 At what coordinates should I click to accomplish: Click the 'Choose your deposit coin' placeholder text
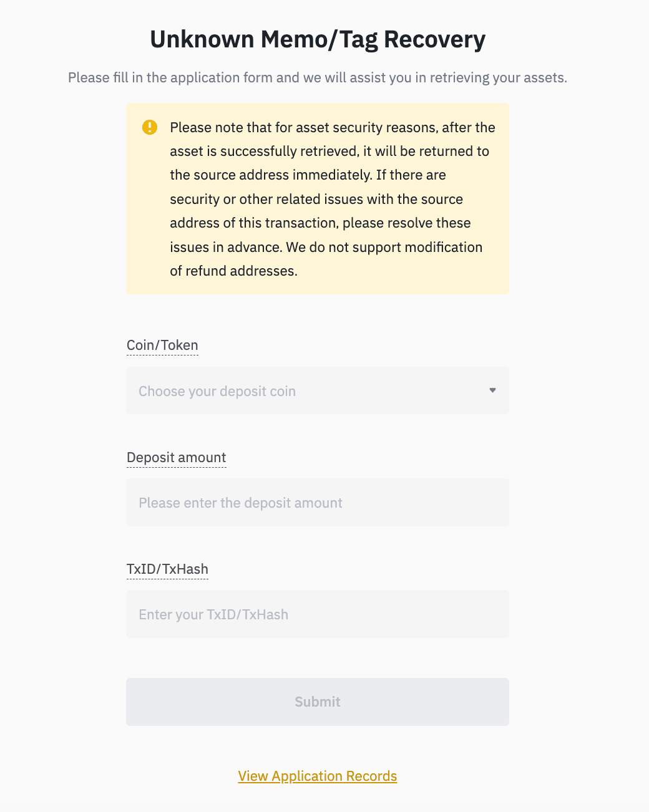tap(217, 391)
